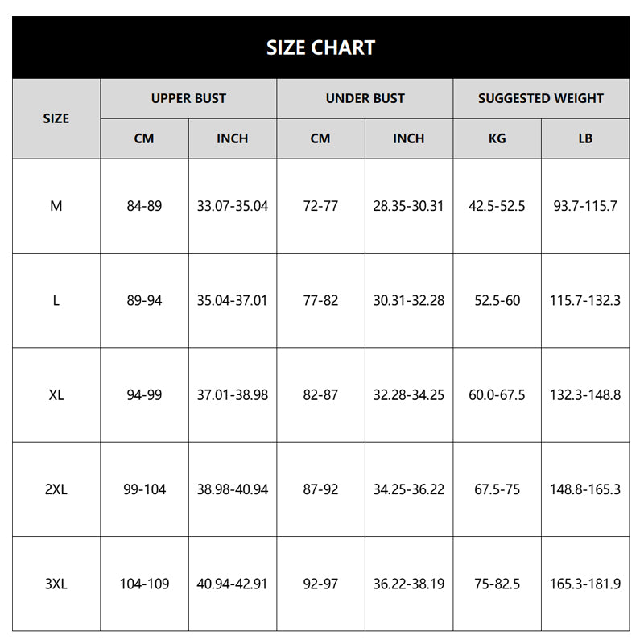Screen dimensions: 644x644
Task: Select the 3XL size row label
Action: 56,584
